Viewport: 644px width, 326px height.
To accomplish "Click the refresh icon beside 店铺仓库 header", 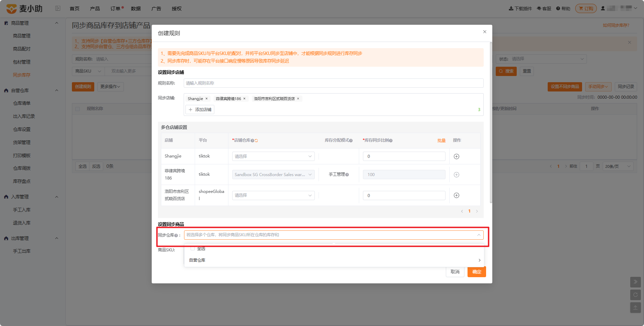I will click(x=256, y=141).
